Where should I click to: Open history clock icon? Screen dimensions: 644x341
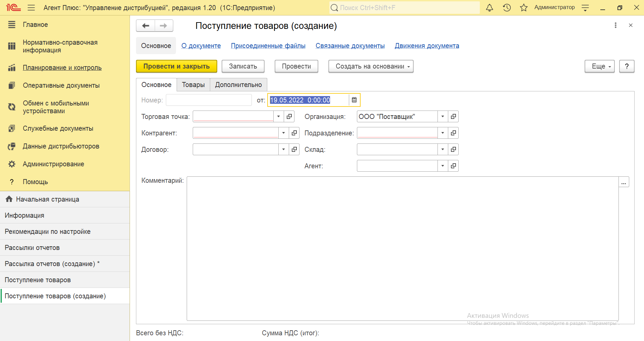507,7
